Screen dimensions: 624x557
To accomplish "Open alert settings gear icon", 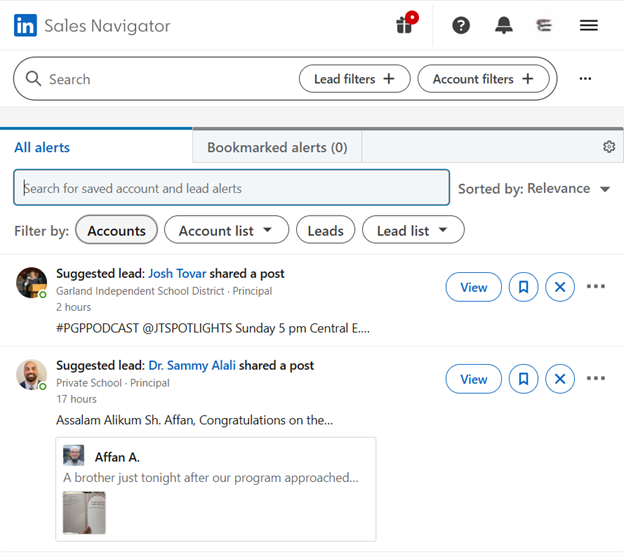I will tap(609, 147).
